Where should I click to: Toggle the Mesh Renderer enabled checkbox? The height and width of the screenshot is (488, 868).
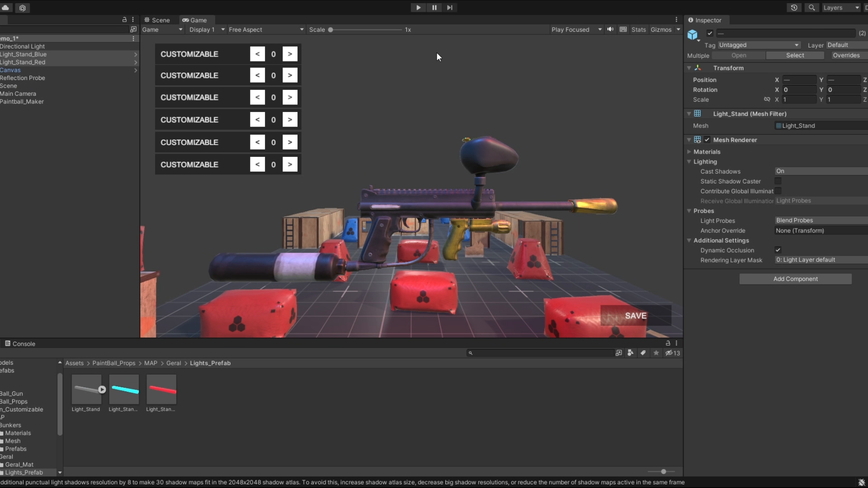click(x=707, y=140)
